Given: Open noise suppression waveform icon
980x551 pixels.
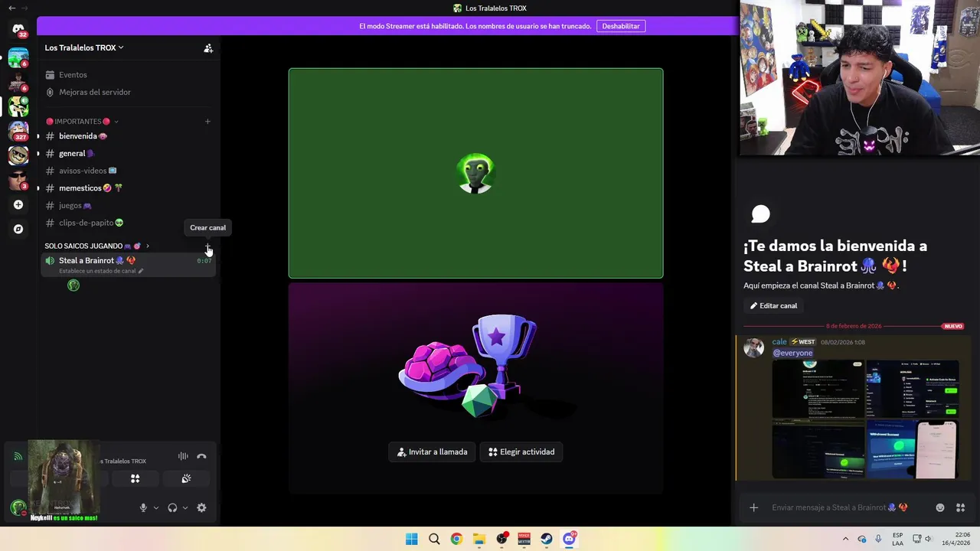Looking at the screenshot, I should 183,456.
